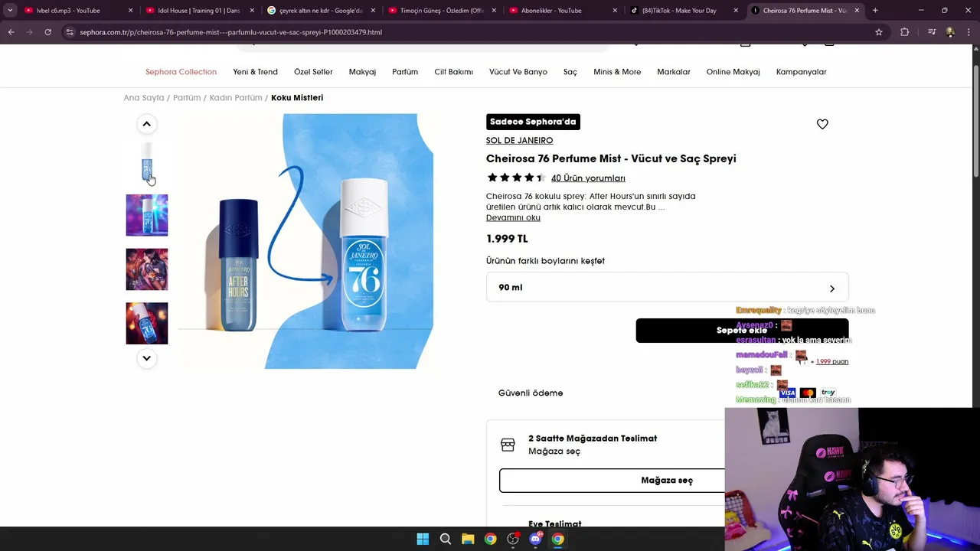Viewport: 980px width, 551px height.
Task: Open the Özel Setler menu
Action: [313, 72]
